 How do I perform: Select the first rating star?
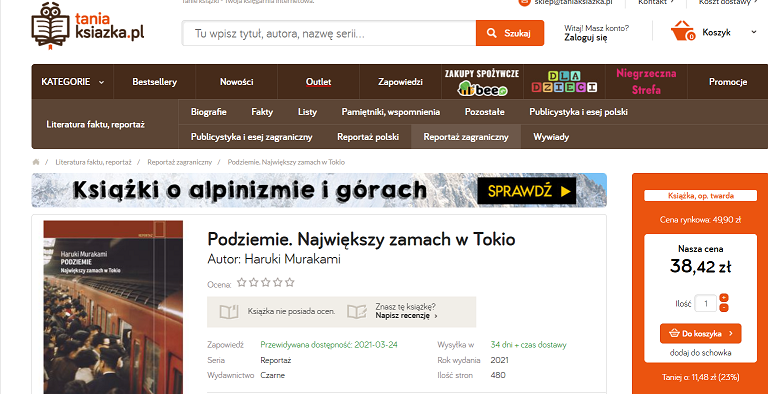tap(241, 282)
